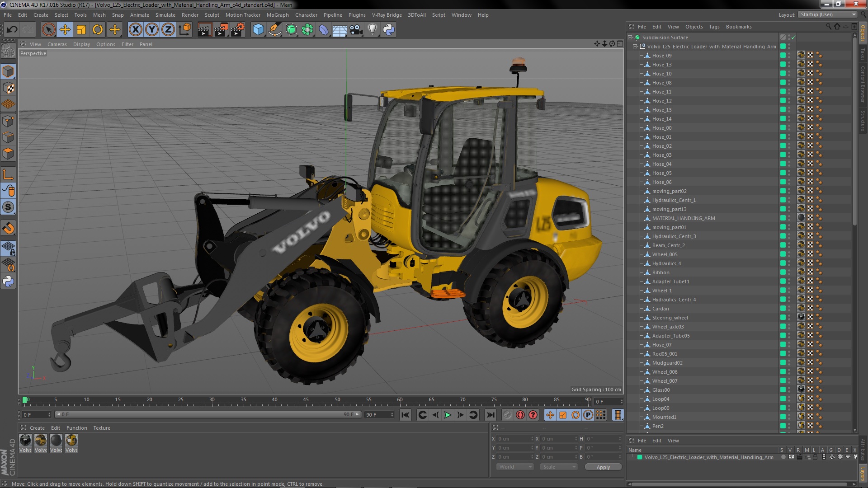Viewport: 868px width, 488px height.
Task: Click the Steering_wheel layer color square
Action: pyautogui.click(x=783, y=318)
